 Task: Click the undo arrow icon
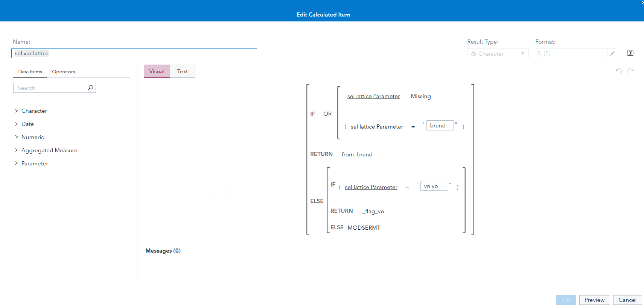click(x=619, y=71)
